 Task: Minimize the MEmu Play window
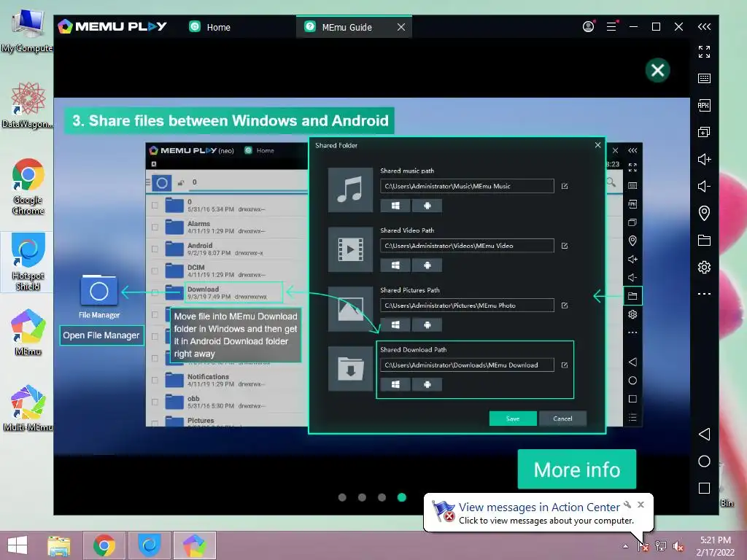[x=634, y=27]
